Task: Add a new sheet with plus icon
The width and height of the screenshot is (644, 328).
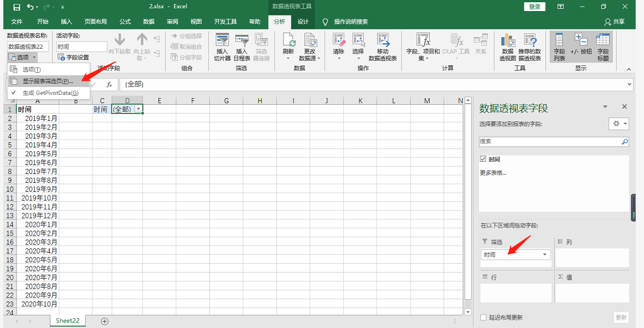Action: click(x=105, y=321)
